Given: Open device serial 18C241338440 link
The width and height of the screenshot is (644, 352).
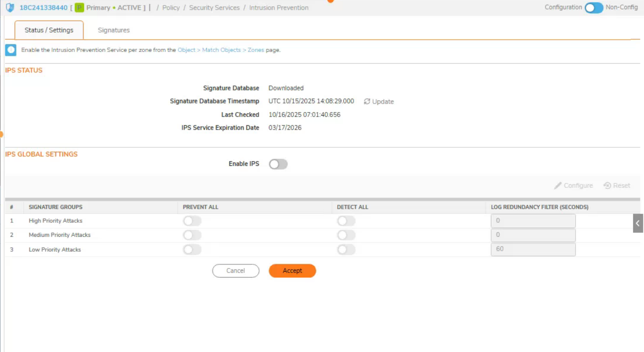Looking at the screenshot, I should [43, 8].
